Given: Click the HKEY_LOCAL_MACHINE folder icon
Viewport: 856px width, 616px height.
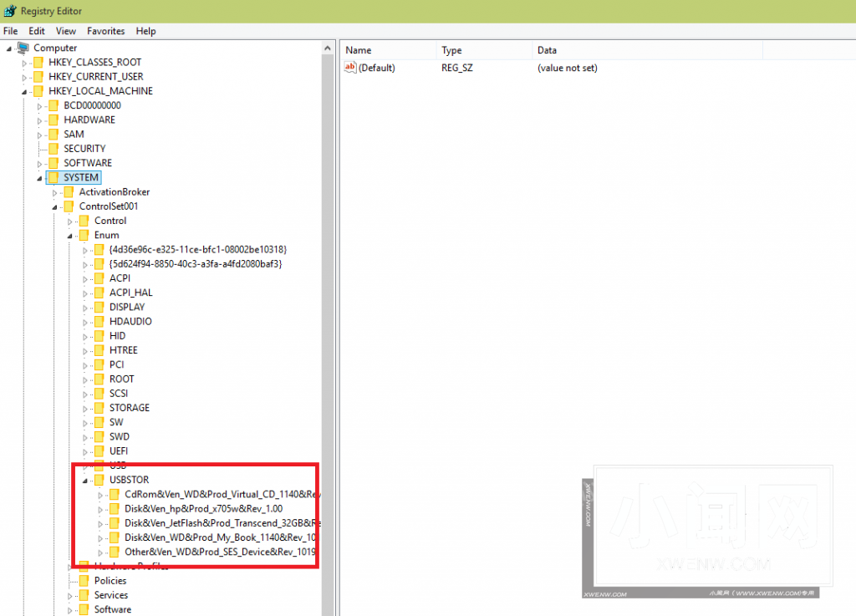Looking at the screenshot, I should point(38,91).
